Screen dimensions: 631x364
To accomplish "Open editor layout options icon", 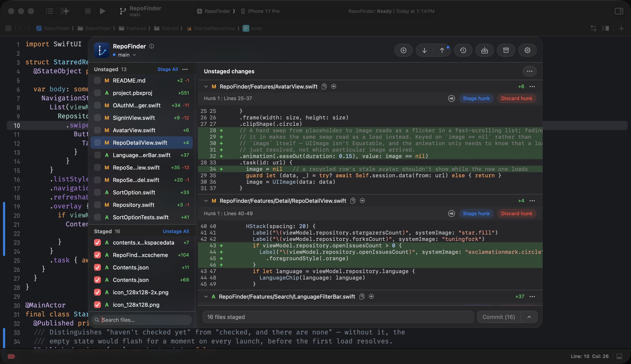I will 605,28.
